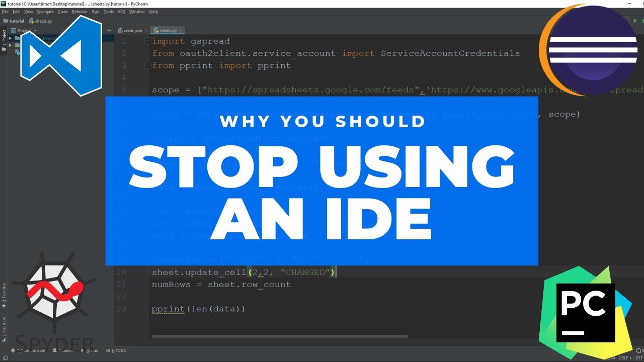Click the "numRows = sheet.row_count" line
The height and width of the screenshot is (362, 644).
tap(221, 284)
